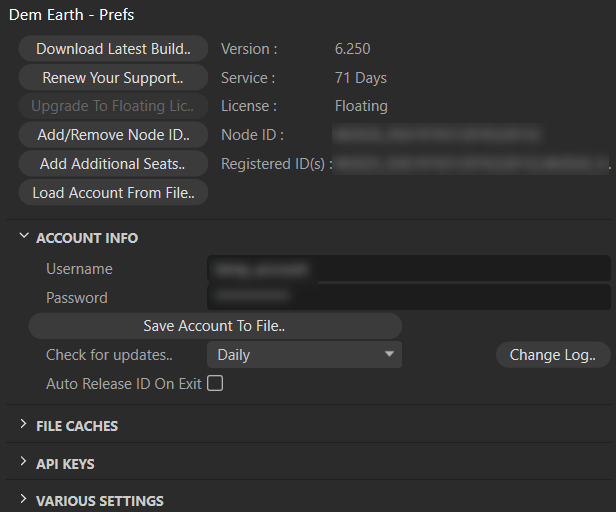Open the Check for updates dropdown

[304, 355]
